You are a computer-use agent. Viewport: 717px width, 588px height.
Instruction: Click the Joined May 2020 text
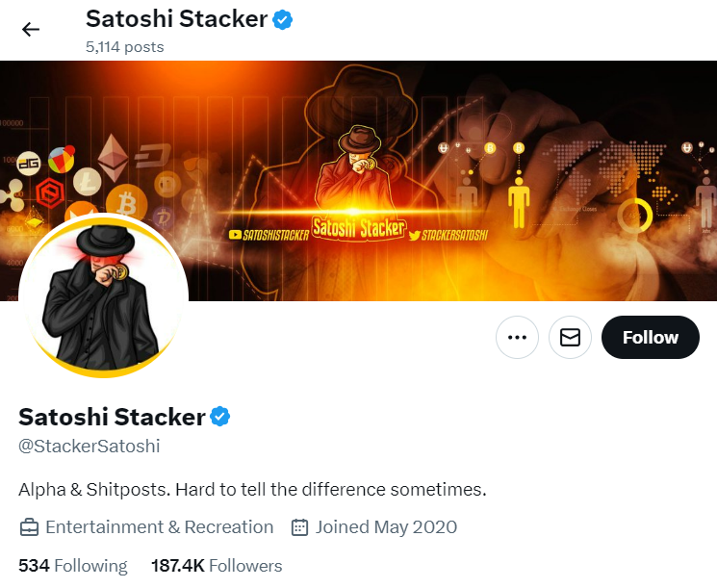click(x=386, y=527)
